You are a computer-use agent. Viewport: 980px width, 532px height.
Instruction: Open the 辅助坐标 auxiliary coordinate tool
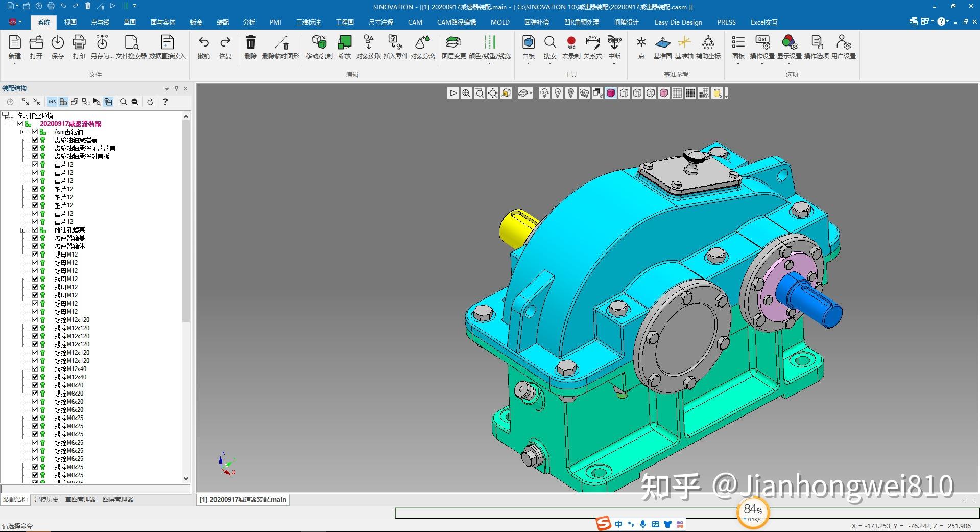(x=708, y=48)
